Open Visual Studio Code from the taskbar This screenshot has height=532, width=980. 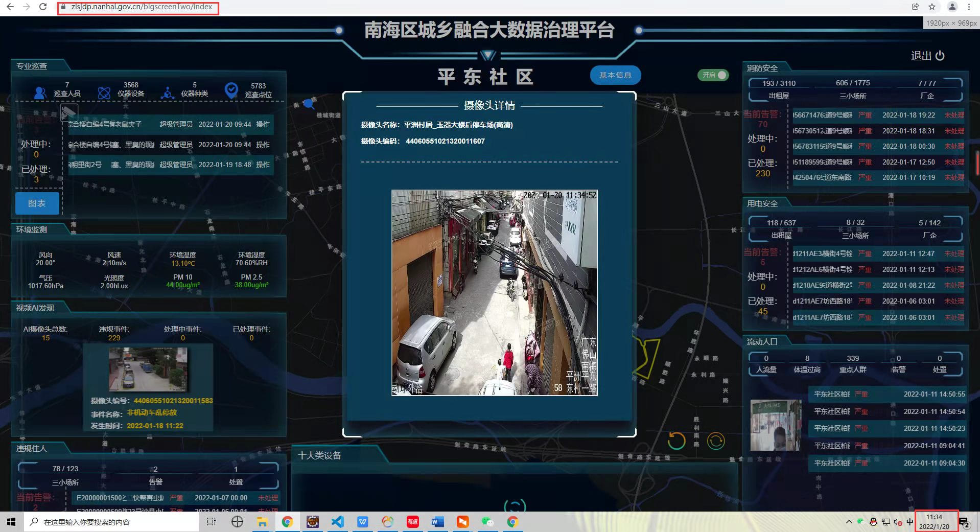tap(337, 522)
